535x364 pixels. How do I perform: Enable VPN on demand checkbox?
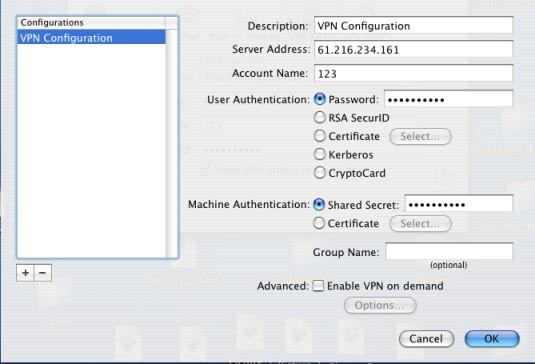click(318, 286)
